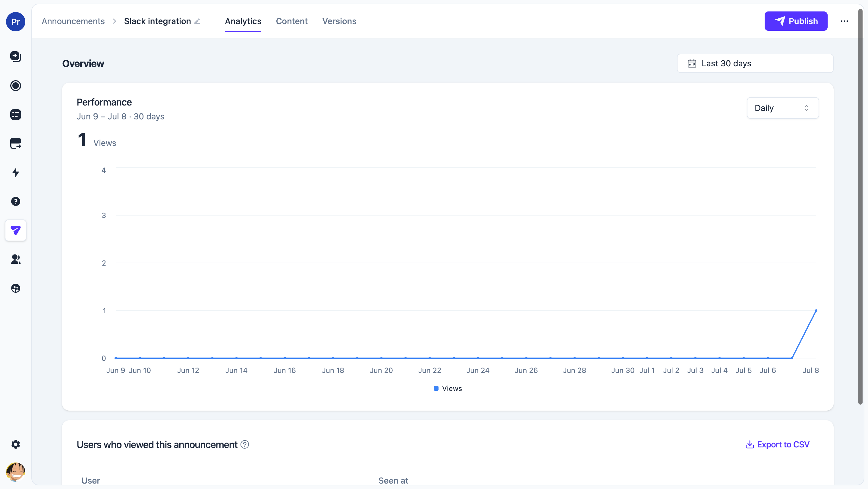Click the edit pencil beside Slack integration
Screen dimensions: 868x489
(x=197, y=21)
